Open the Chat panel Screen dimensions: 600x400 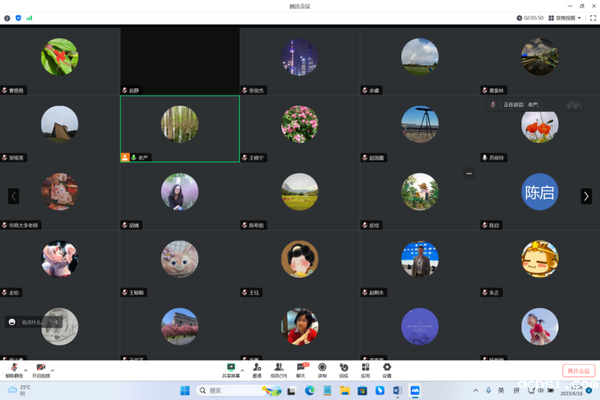click(x=301, y=368)
